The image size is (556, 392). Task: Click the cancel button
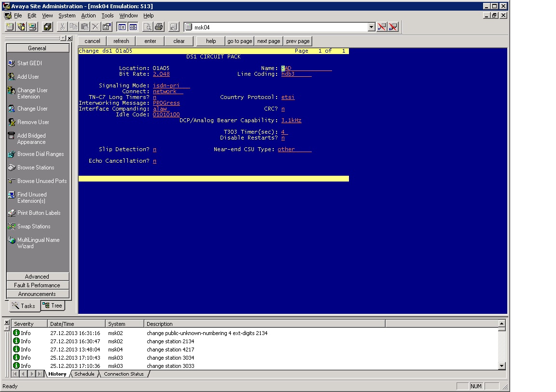92,41
